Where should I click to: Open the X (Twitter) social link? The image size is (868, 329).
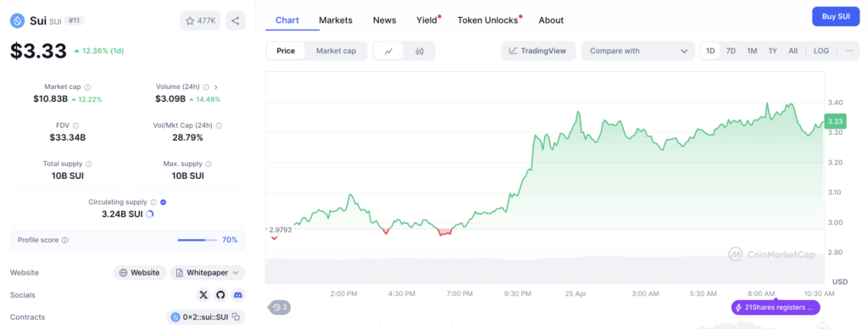pyautogui.click(x=203, y=295)
